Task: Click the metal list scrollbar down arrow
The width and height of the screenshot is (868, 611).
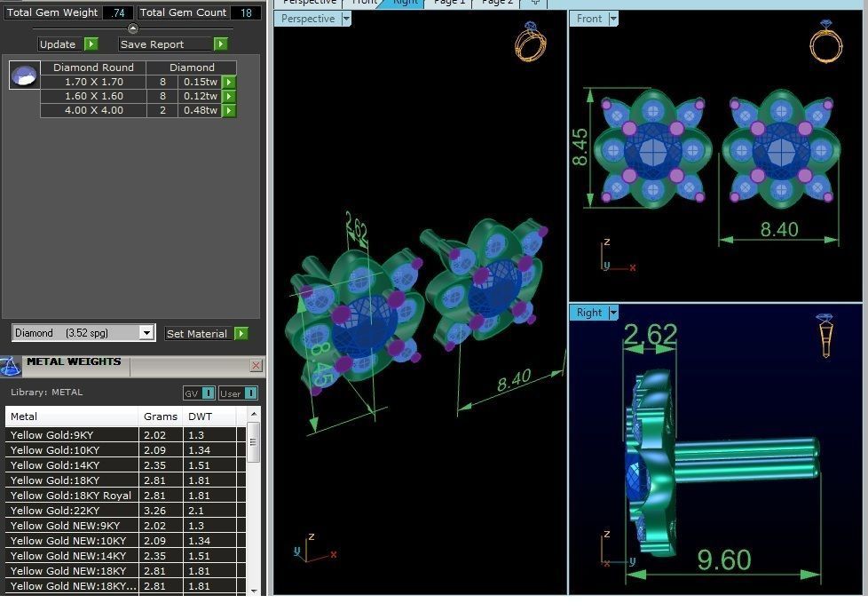Action: click(254, 591)
